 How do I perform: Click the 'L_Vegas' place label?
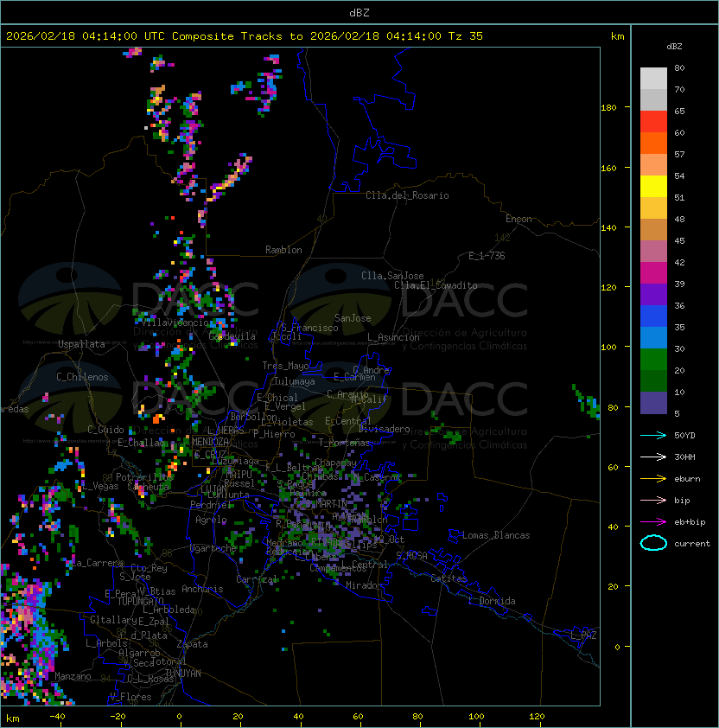pyautogui.click(x=100, y=486)
